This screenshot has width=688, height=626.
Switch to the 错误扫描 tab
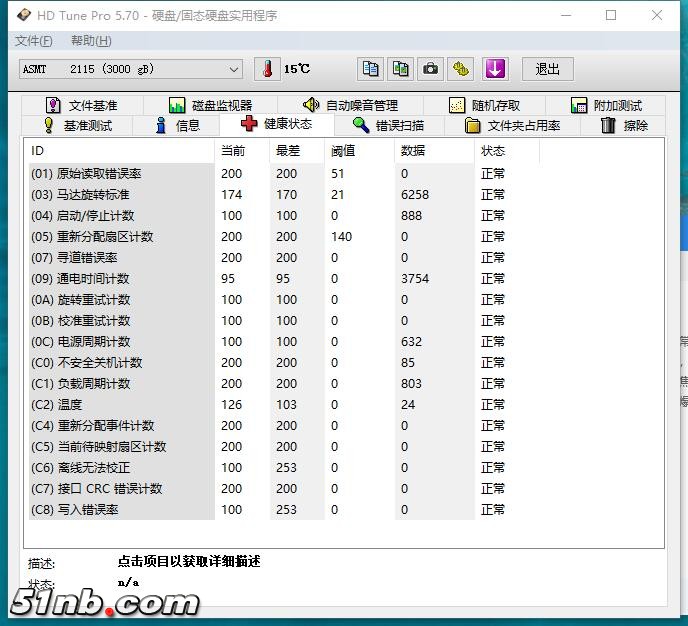[x=389, y=125]
